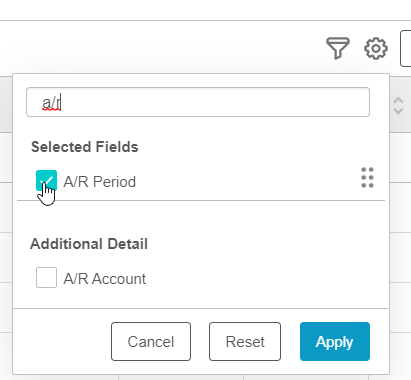This screenshot has height=380, width=411.
Task: Open the filter funnel icon
Action: 338,48
